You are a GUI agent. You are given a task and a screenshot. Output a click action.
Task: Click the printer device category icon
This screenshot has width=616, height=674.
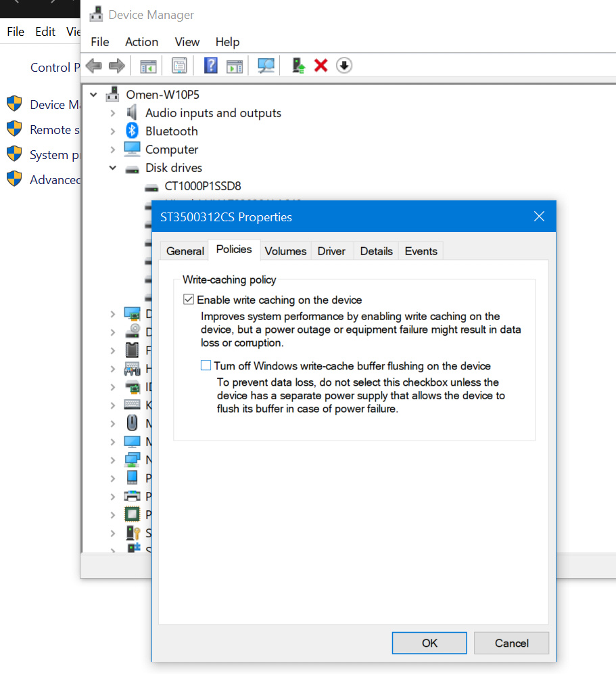132,496
